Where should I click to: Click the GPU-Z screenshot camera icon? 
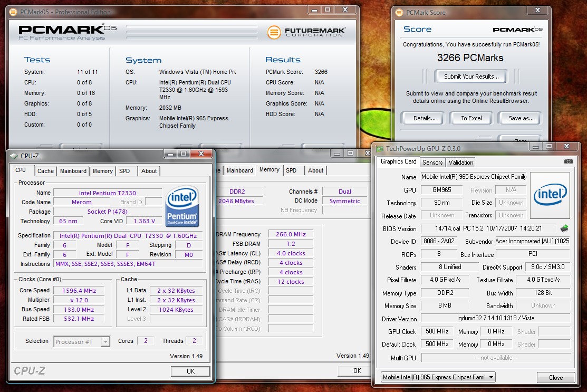[x=568, y=161]
